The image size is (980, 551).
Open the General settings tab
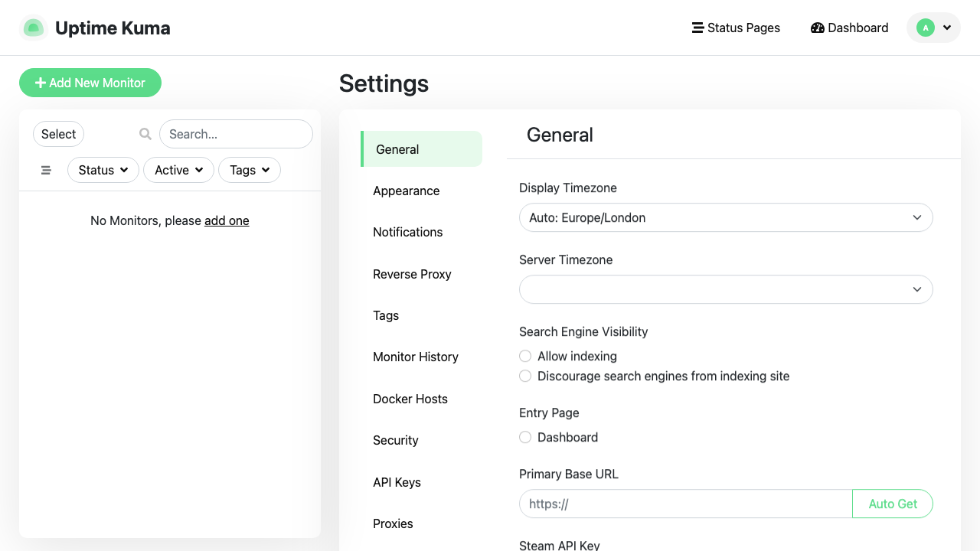[421, 149]
